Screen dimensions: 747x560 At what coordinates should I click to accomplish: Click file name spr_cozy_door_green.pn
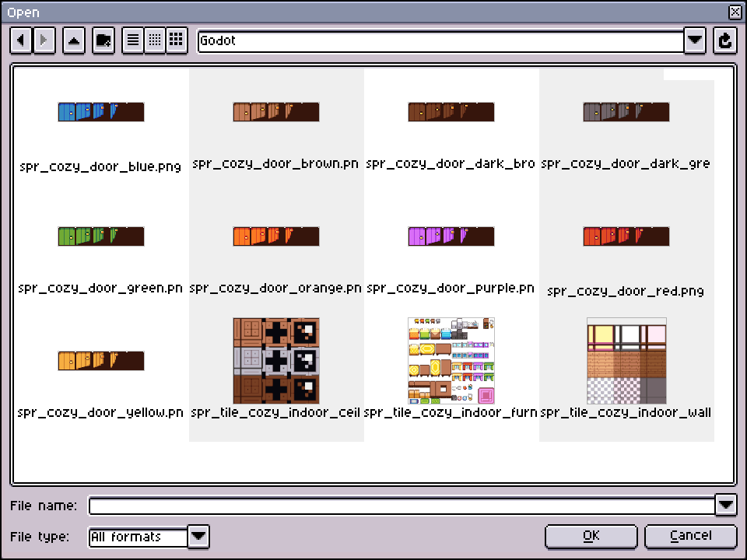point(100,288)
